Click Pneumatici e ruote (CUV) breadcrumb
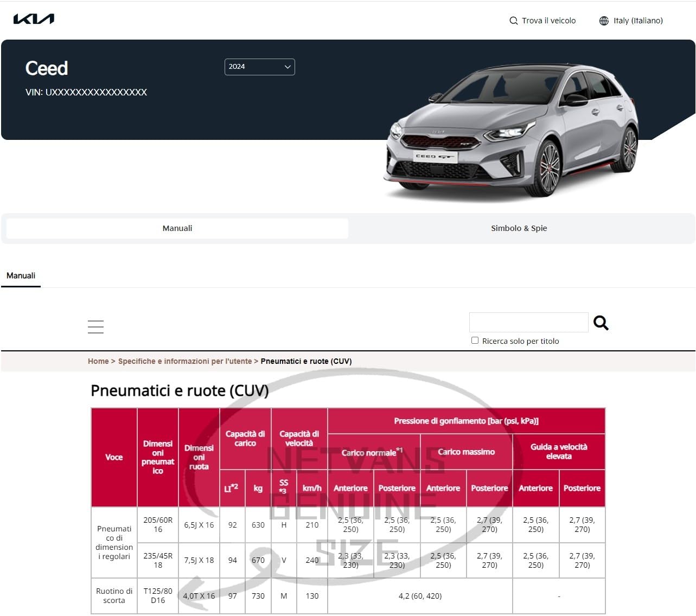The height and width of the screenshot is (616, 696). coord(306,361)
